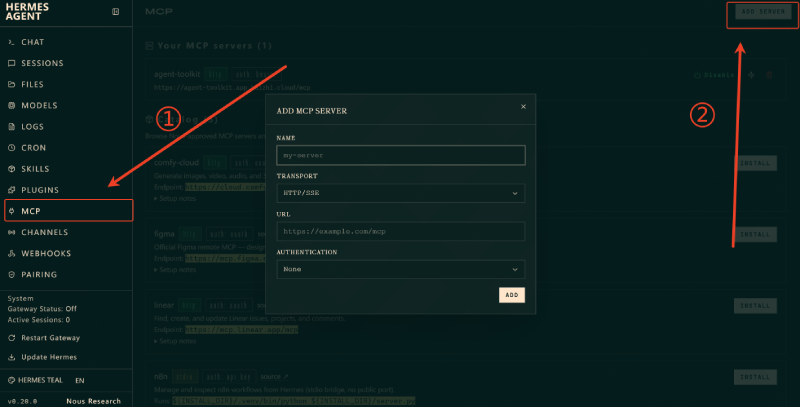Open the Chat page icon
Viewport: 800px width, 407px height.
point(11,42)
